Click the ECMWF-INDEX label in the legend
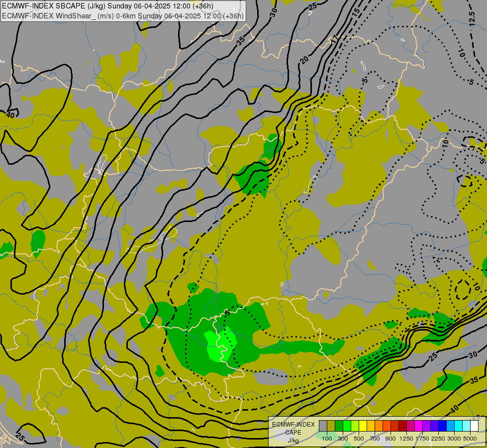487x448 pixels. coord(293,425)
